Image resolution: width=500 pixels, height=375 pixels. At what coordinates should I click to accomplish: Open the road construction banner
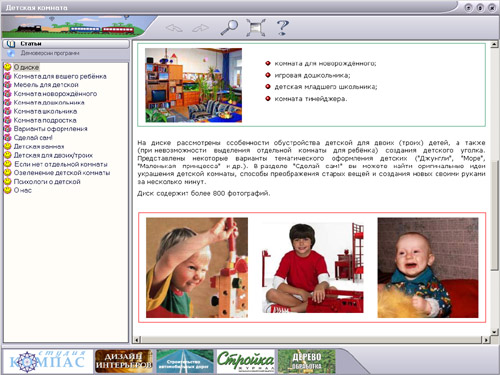pyautogui.click(x=185, y=361)
